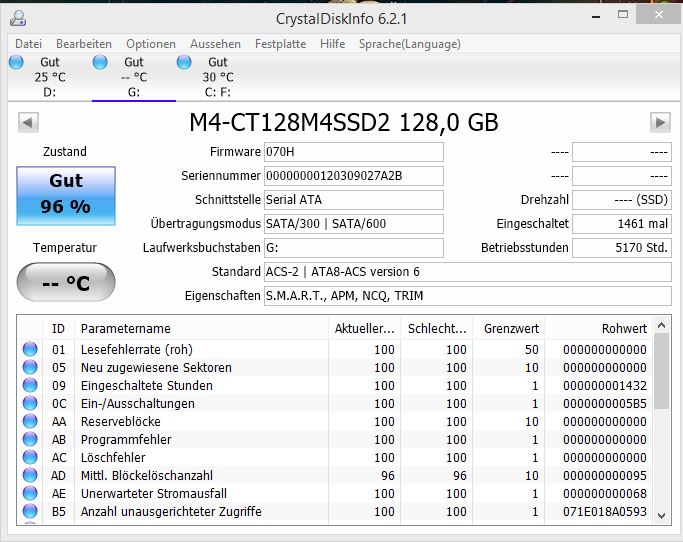
Task: Minimize the CrystalDiskInfo window
Action: [596, 16]
